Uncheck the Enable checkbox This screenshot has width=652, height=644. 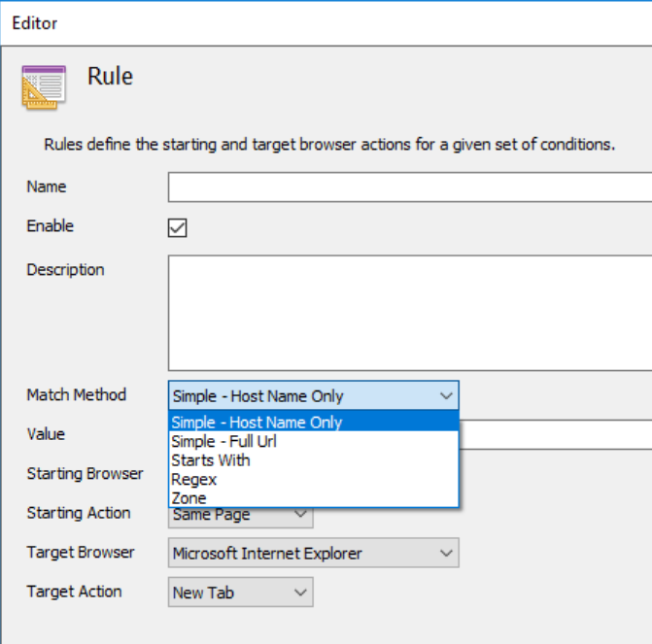click(177, 228)
